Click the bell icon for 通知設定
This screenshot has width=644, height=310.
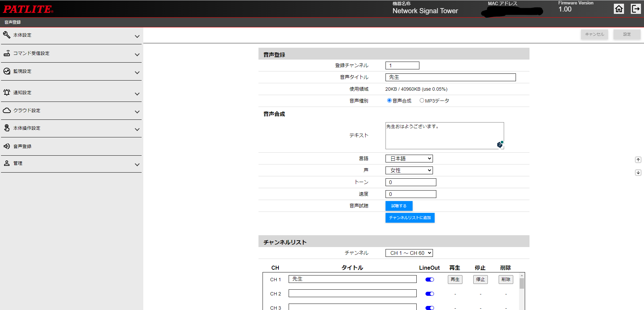[7, 92]
